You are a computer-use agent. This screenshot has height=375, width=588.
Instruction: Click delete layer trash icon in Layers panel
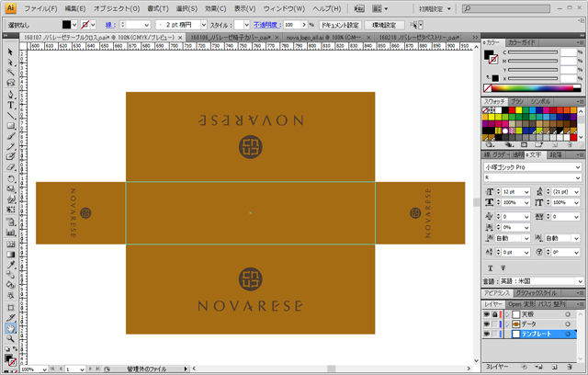570,367
